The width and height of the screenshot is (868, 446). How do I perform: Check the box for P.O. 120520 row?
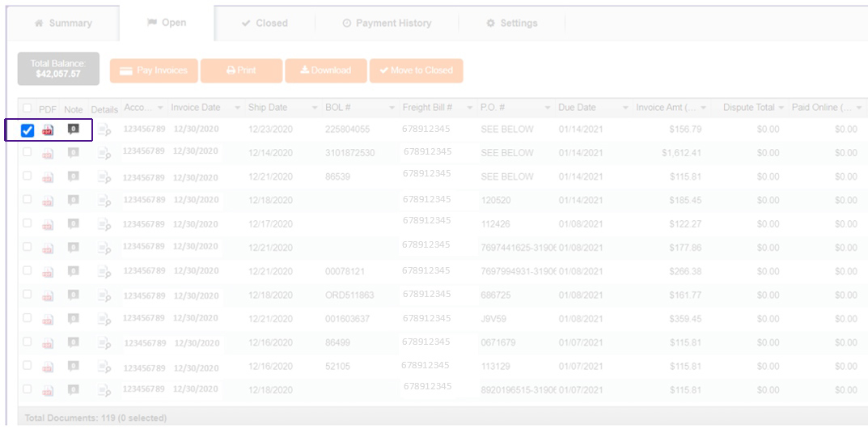click(28, 199)
